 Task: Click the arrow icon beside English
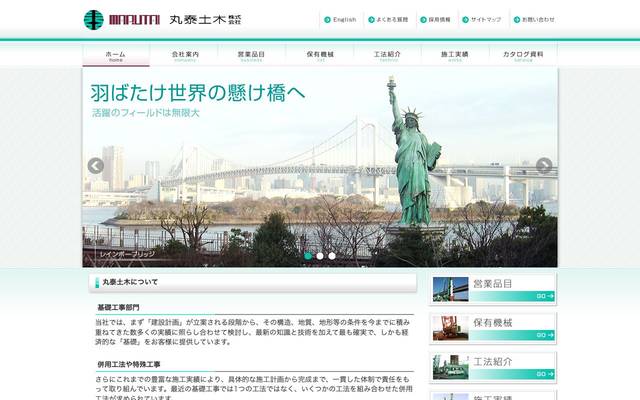point(327,20)
